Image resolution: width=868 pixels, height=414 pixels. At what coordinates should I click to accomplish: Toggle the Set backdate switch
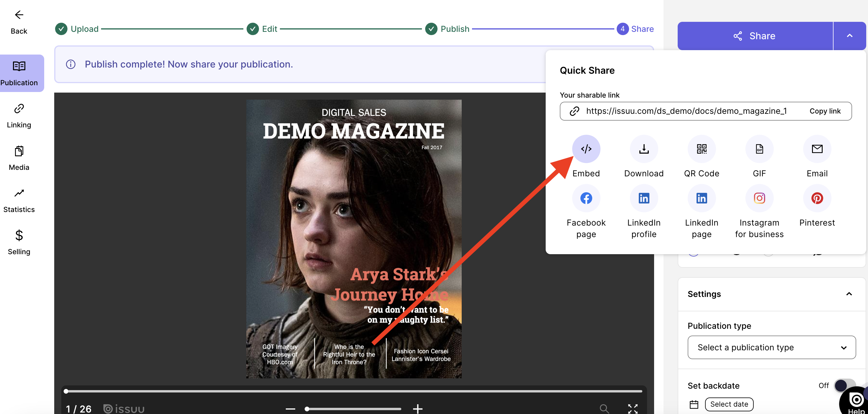(844, 385)
